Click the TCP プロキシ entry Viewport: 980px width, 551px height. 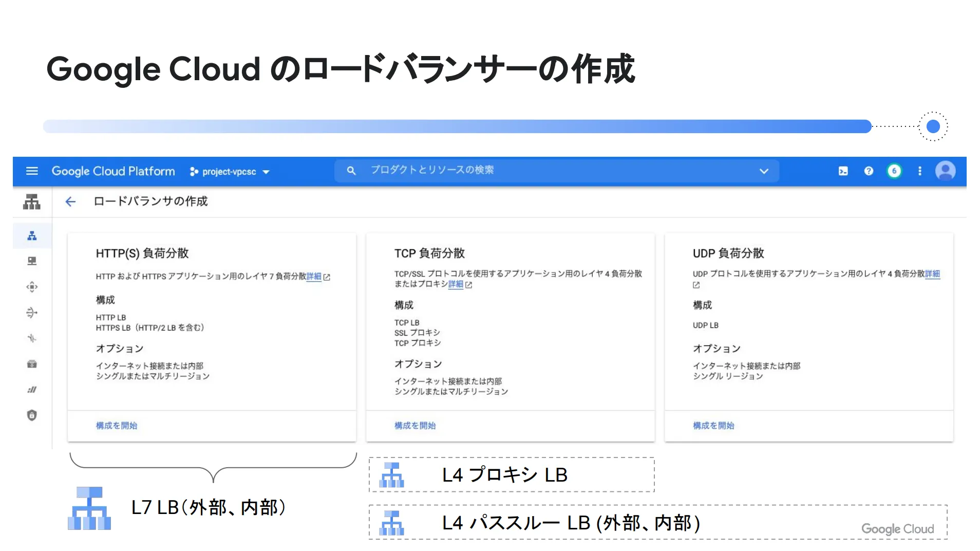tap(418, 343)
